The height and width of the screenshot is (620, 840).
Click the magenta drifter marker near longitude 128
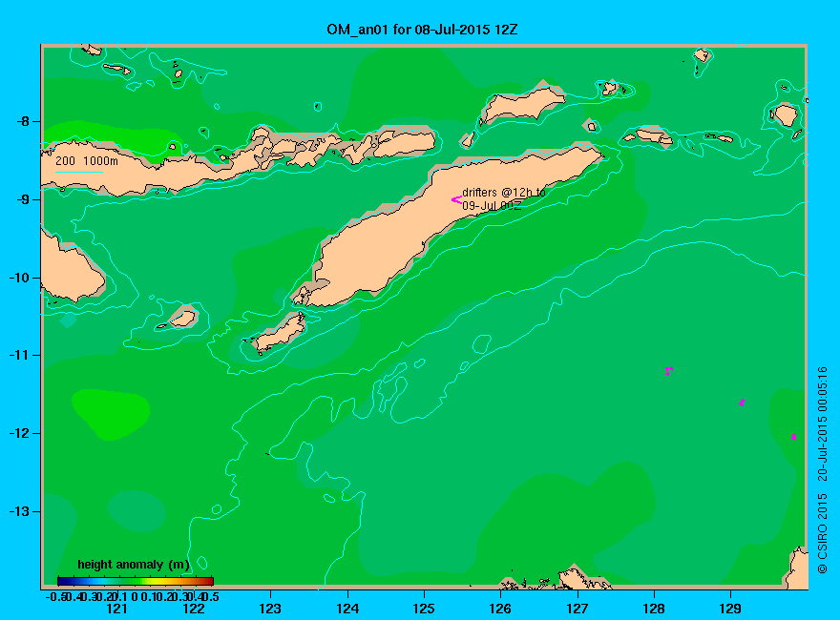coord(668,370)
